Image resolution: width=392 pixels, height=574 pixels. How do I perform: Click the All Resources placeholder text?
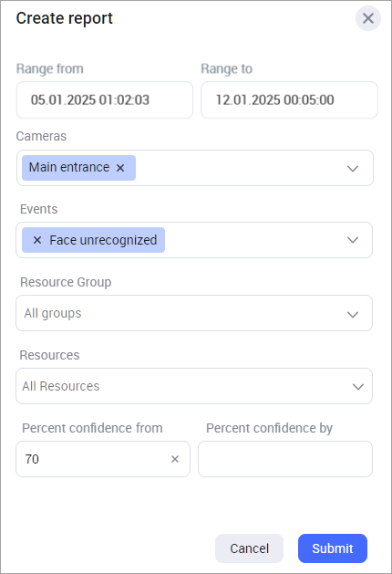(61, 386)
